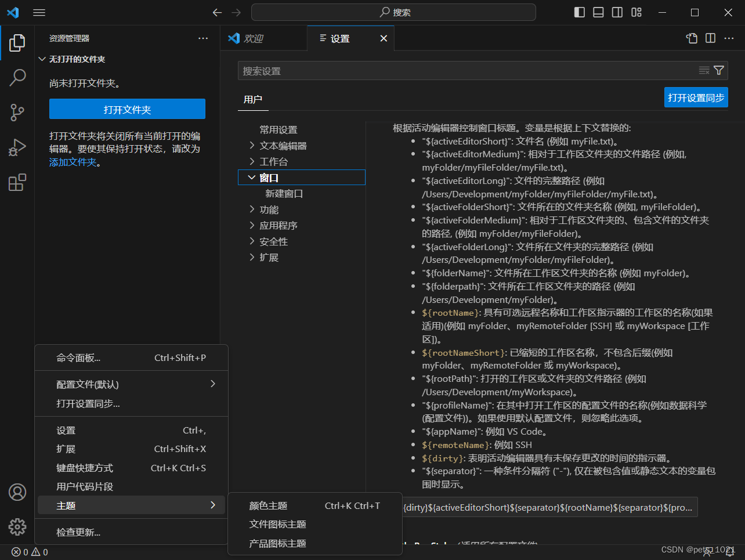This screenshot has width=745, height=560.
Task: Open the Run and Debug view
Action: click(x=17, y=147)
